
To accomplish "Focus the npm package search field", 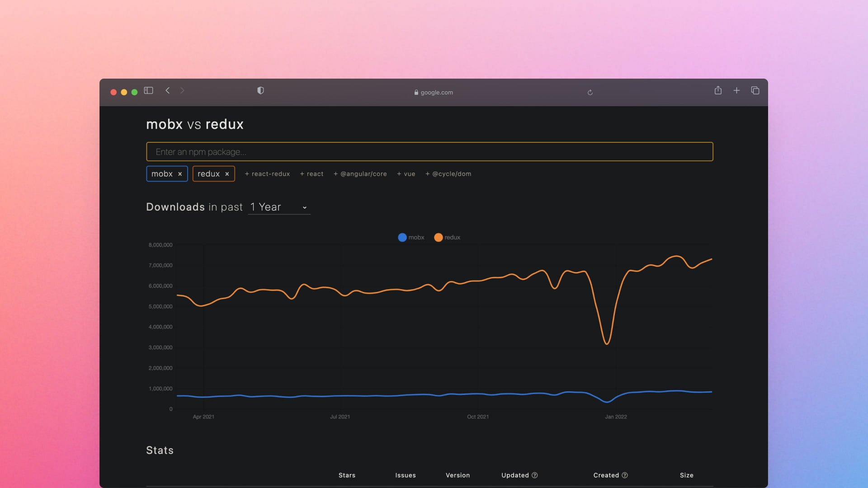I will click(x=429, y=151).
